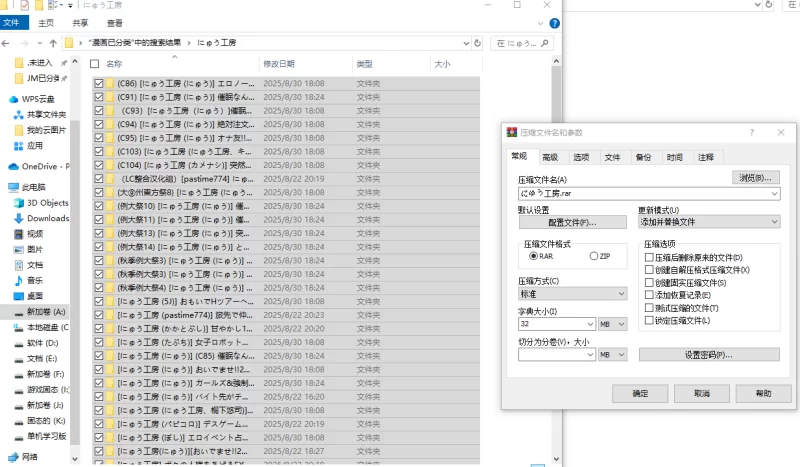This screenshot has width=800, height=467.
Task: Open the 压缩方式 compression method dropdown
Action: click(621, 294)
